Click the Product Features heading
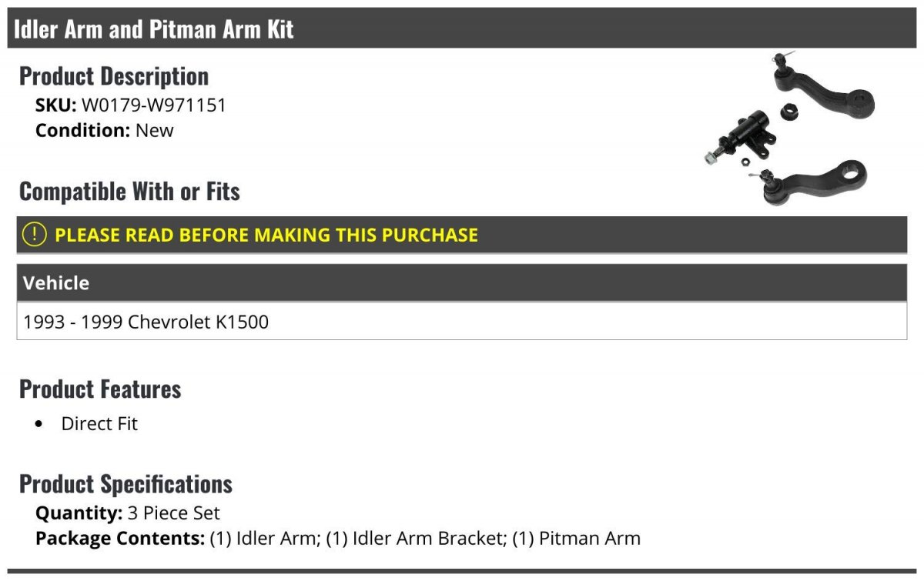The height and width of the screenshot is (581, 924). [100, 389]
